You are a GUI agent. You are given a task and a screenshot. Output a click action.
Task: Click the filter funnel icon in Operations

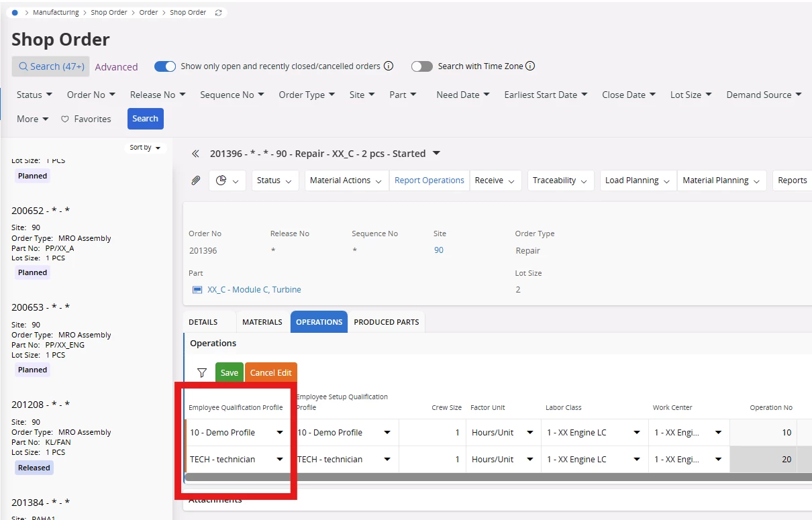[x=201, y=373]
